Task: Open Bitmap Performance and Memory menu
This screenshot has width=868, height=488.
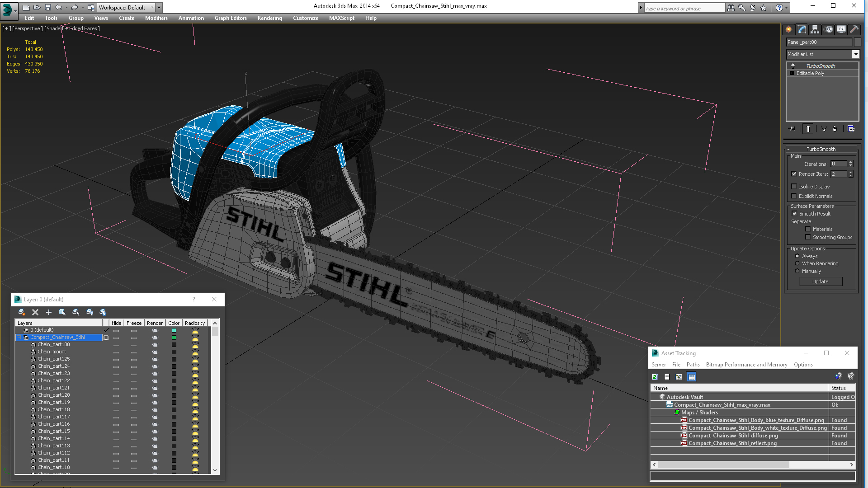Action: [x=747, y=365]
